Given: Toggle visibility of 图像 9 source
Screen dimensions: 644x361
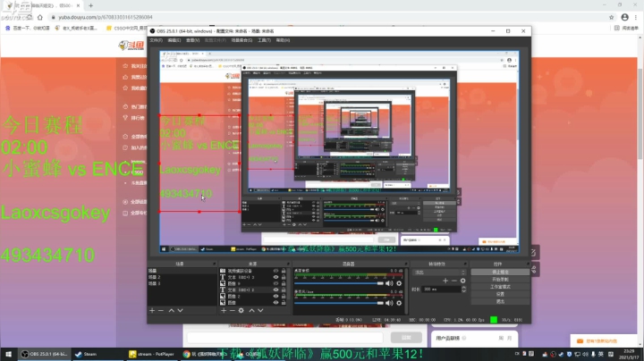Looking at the screenshot, I should pyautogui.click(x=275, y=283).
